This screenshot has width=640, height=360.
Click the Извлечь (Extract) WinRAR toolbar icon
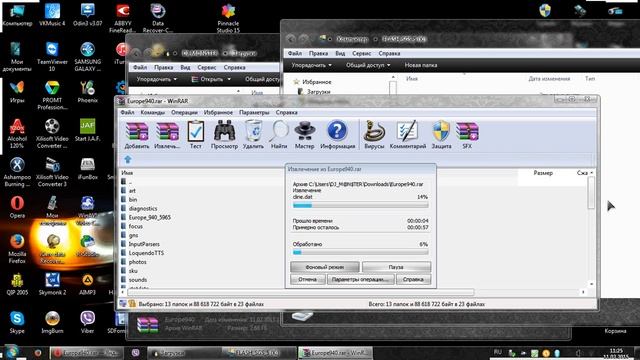(167, 135)
